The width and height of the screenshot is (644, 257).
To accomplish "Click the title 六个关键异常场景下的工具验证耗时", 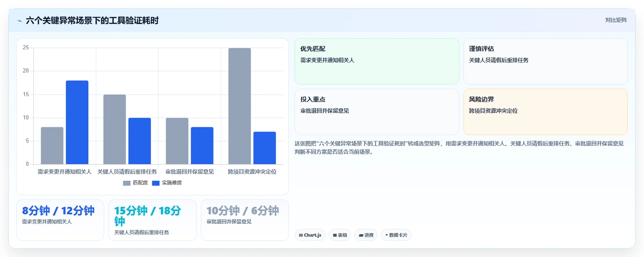I will pyautogui.click(x=92, y=21).
